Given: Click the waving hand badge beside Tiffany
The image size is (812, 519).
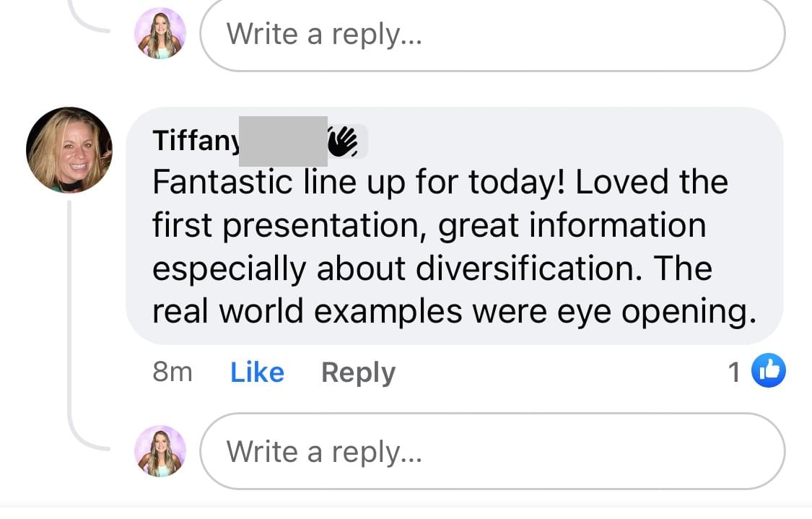Looking at the screenshot, I should (343, 141).
